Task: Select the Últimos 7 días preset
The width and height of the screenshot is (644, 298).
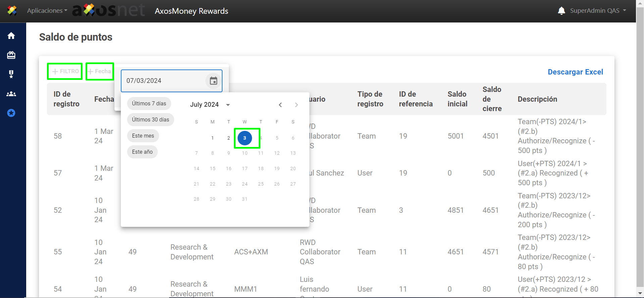Action: (149, 103)
